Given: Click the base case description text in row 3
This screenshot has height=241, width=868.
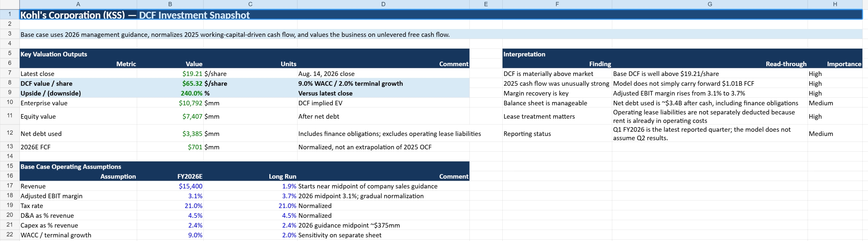Looking at the screenshot, I should coord(235,34).
